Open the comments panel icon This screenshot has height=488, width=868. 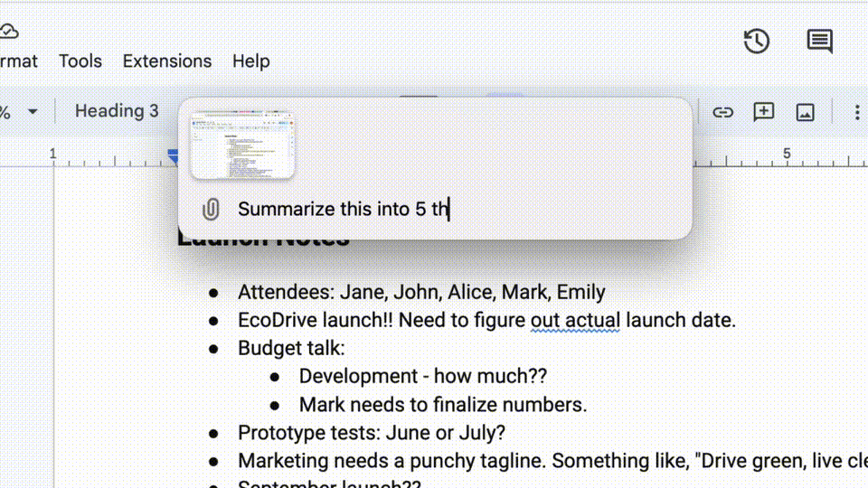[820, 41]
